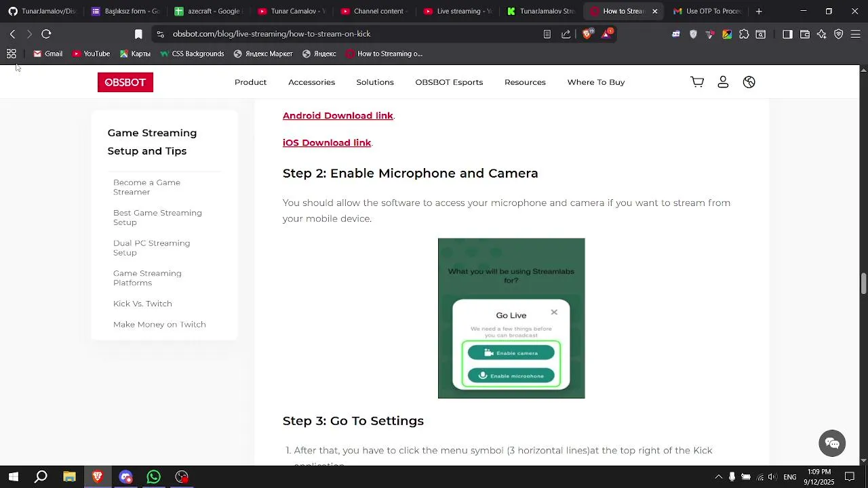Open the YouTube bookmark
The image size is (868, 488).
[91, 54]
